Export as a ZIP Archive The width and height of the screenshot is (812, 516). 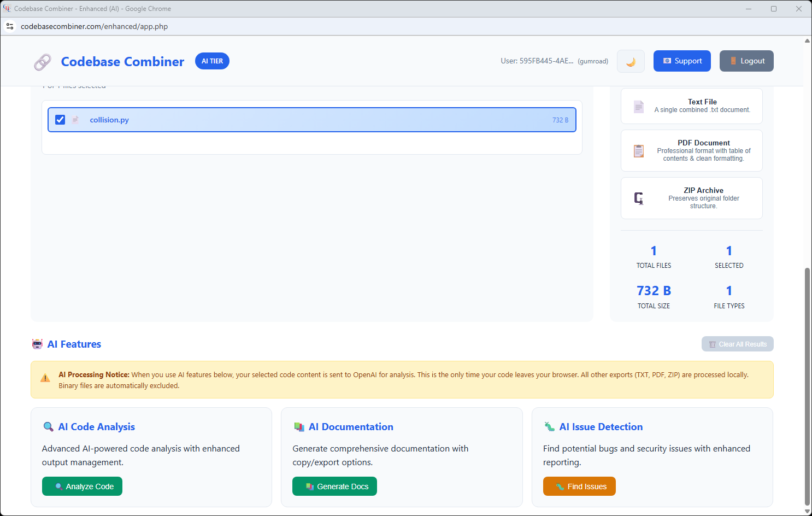click(692, 198)
